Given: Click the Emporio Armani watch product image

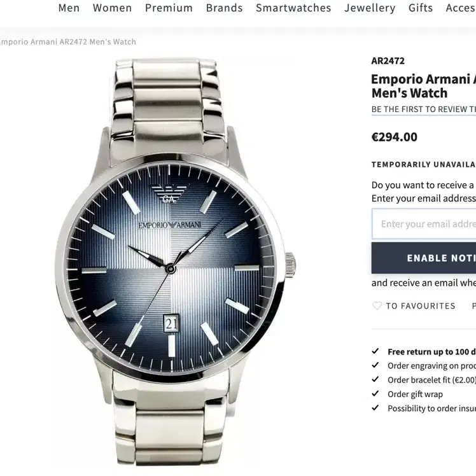Looking at the screenshot, I should pos(176,261).
